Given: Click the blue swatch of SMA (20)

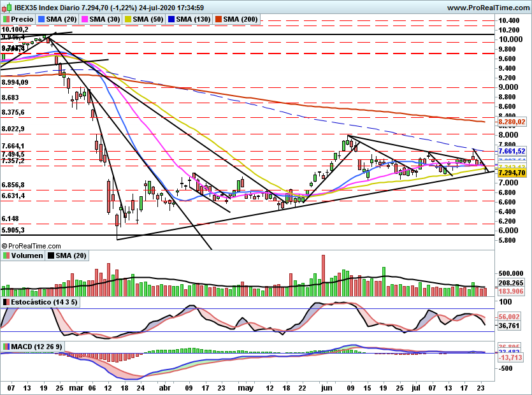Looking at the screenshot, I should 41,19.
